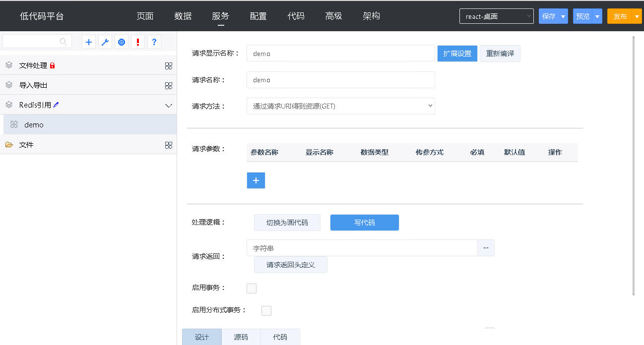Select the 文件处理 tree group
The height and width of the screenshot is (345, 644).
[88, 65]
